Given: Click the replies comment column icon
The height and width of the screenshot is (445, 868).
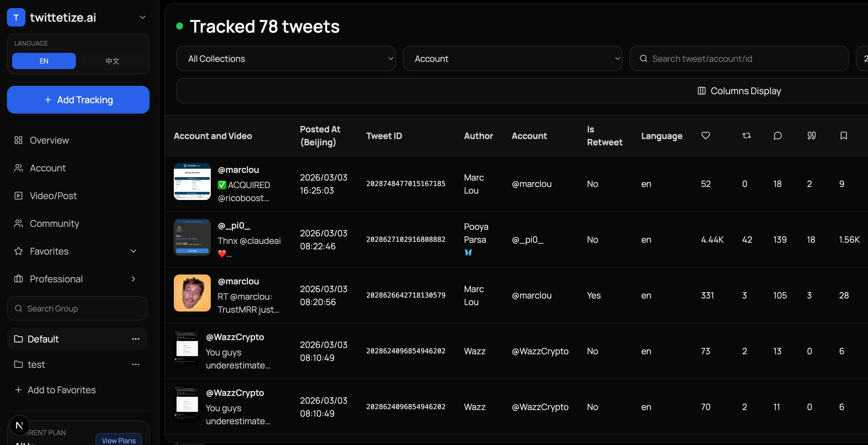Looking at the screenshot, I should (777, 136).
